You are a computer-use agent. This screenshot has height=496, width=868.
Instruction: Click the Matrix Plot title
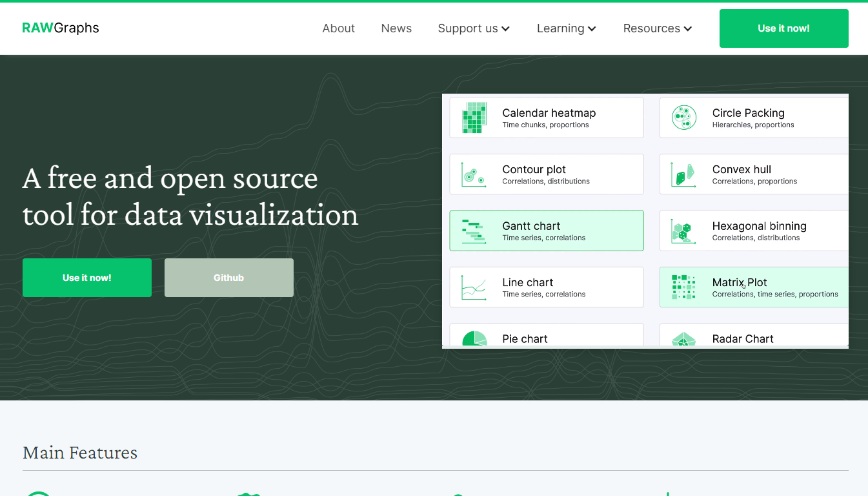click(740, 282)
